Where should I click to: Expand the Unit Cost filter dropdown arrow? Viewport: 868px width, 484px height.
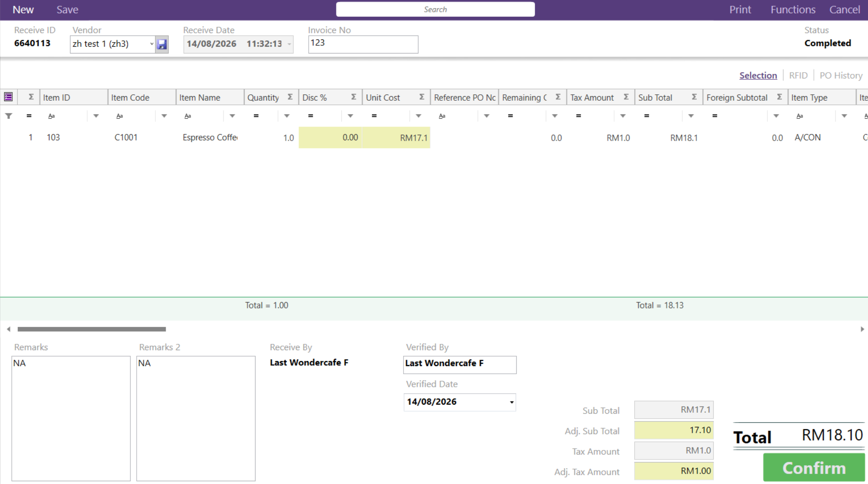[x=418, y=116]
